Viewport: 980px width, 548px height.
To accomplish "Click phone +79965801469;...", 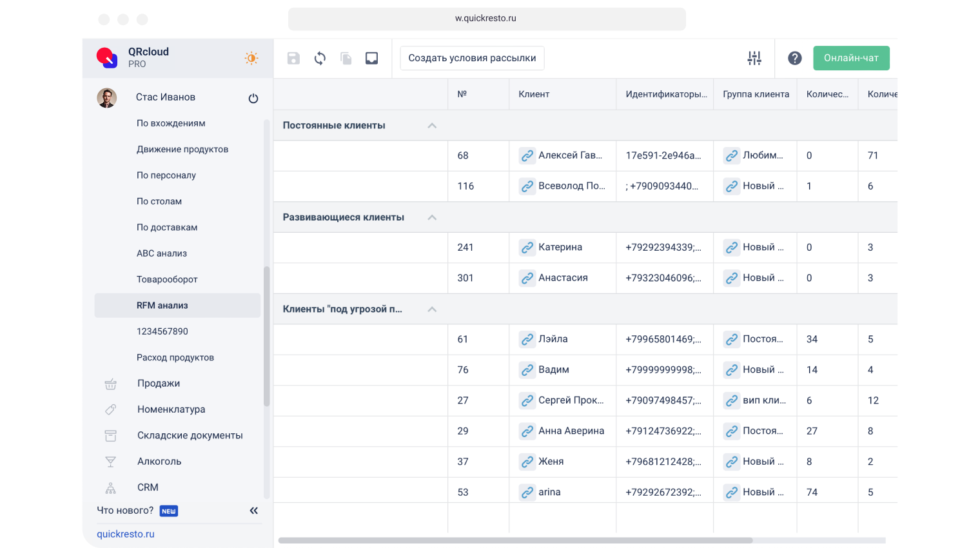I will click(663, 339).
